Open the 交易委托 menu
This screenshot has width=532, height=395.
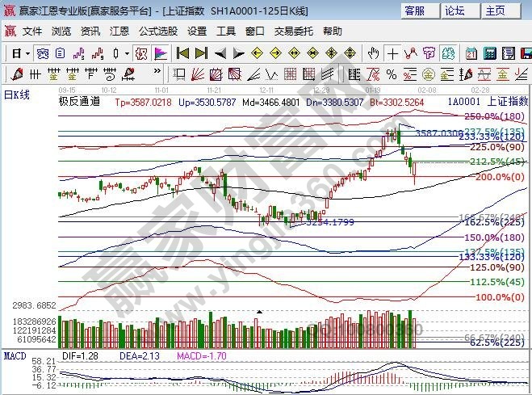(x=294, y=32)
